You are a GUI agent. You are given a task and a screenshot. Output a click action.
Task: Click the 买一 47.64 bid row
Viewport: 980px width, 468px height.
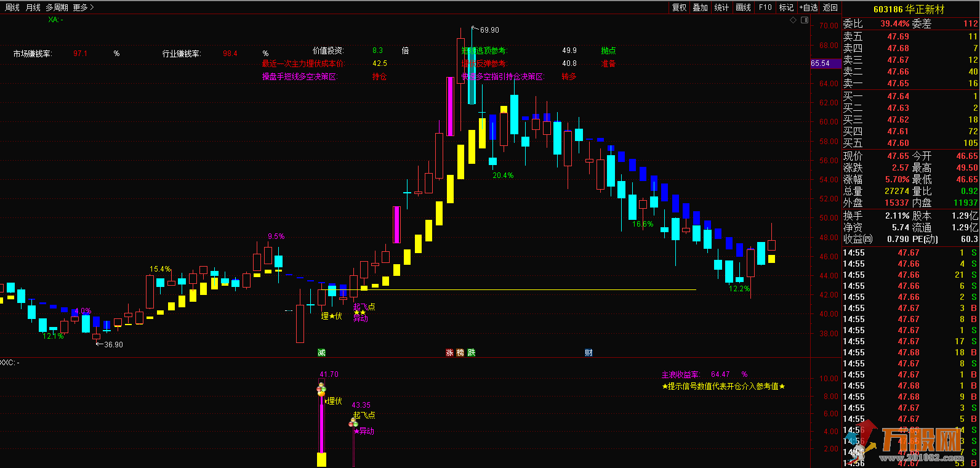(x=910, y=96)
